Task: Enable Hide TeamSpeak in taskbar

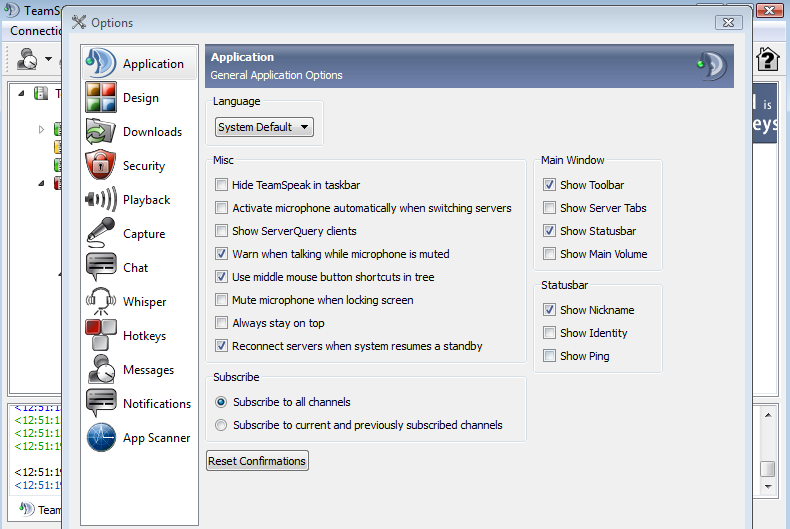Action: (x=222, y=185)
